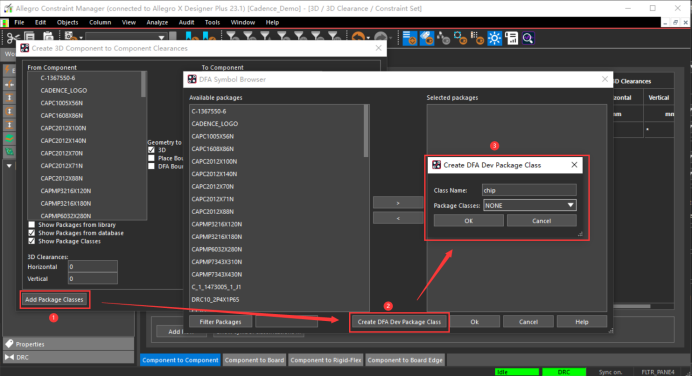Open the empty toolbar combo box
692x377 pixels.
(x=125, y=38)
